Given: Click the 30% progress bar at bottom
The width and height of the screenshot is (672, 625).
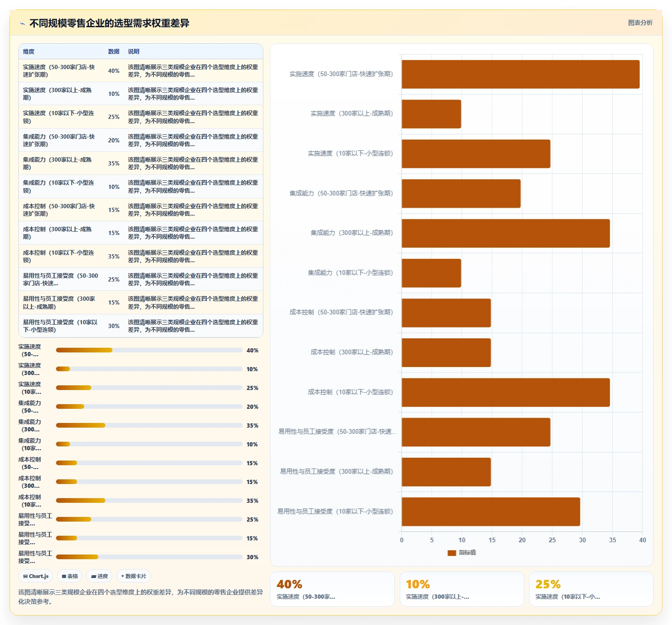Looking at the screenshot, I should 149,557.
